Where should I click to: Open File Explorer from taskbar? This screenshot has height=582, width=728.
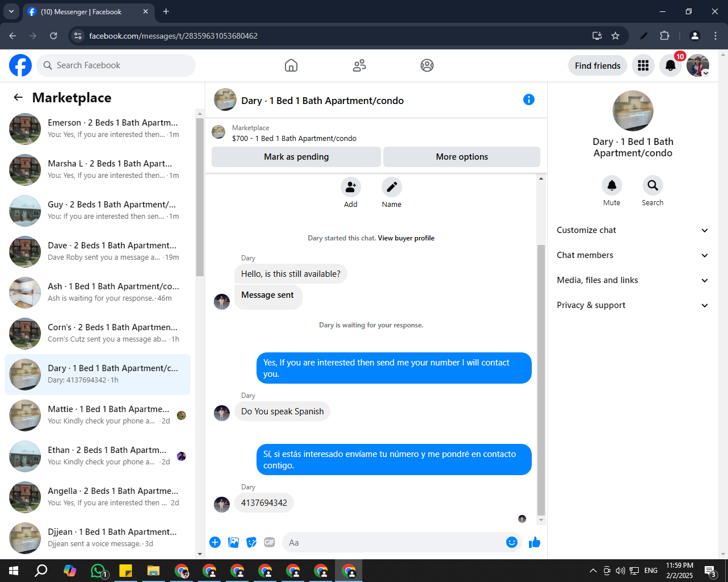(154, 570)
